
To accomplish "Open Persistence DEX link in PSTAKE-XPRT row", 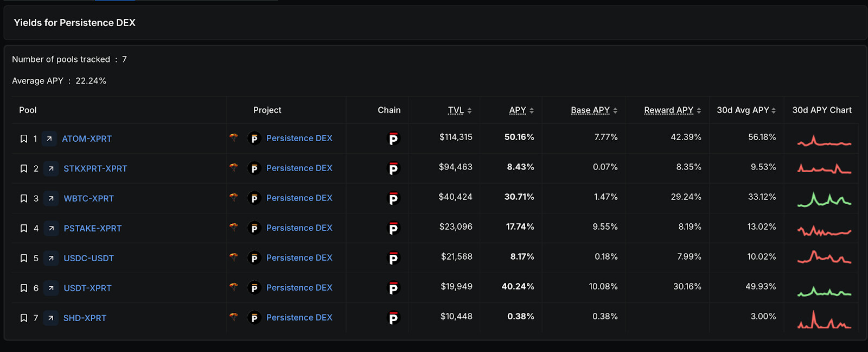I will click(299, 228).
